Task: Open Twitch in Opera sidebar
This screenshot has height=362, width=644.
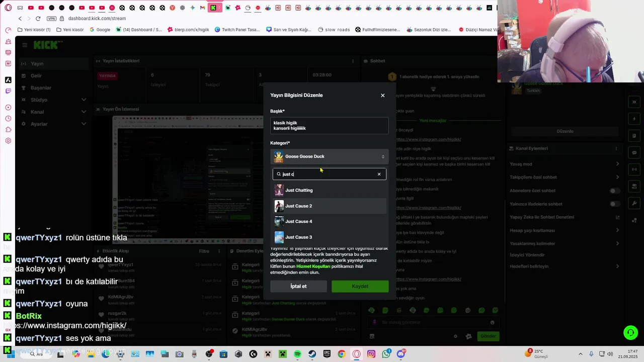Action: point(8,91)
